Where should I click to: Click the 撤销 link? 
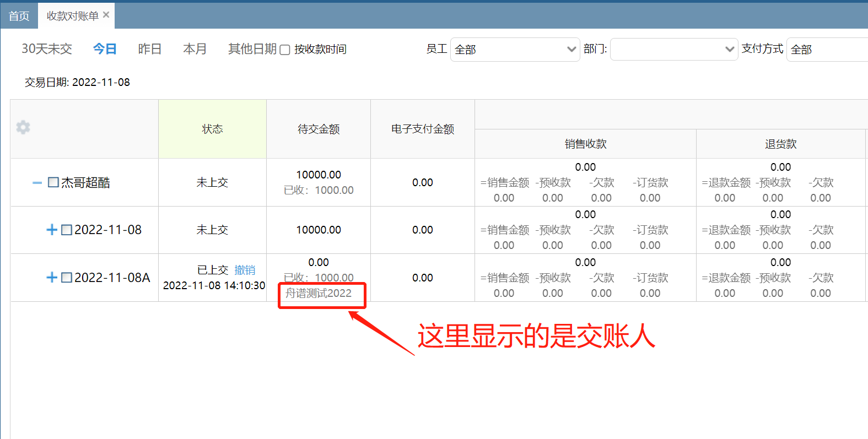[245, 270]
